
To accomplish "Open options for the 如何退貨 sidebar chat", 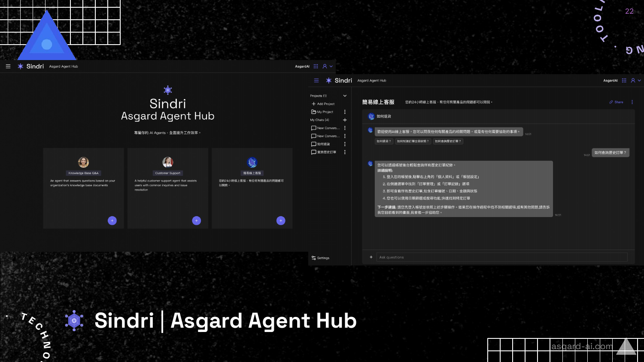I will point(345,144).
